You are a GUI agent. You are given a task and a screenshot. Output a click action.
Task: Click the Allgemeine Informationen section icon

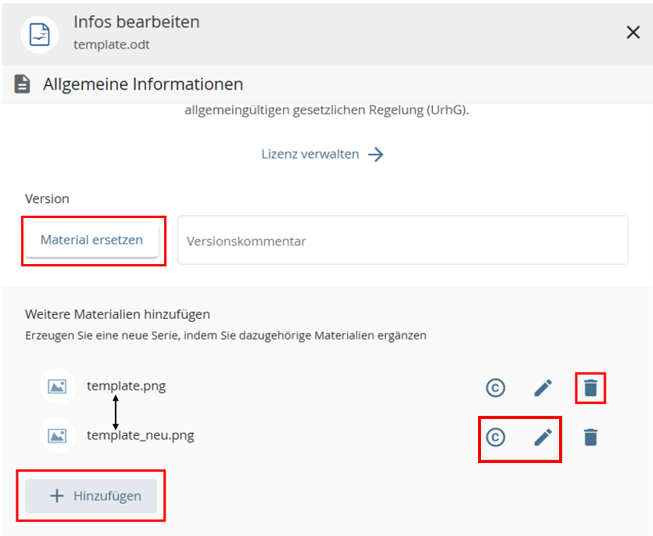(22, 85)
